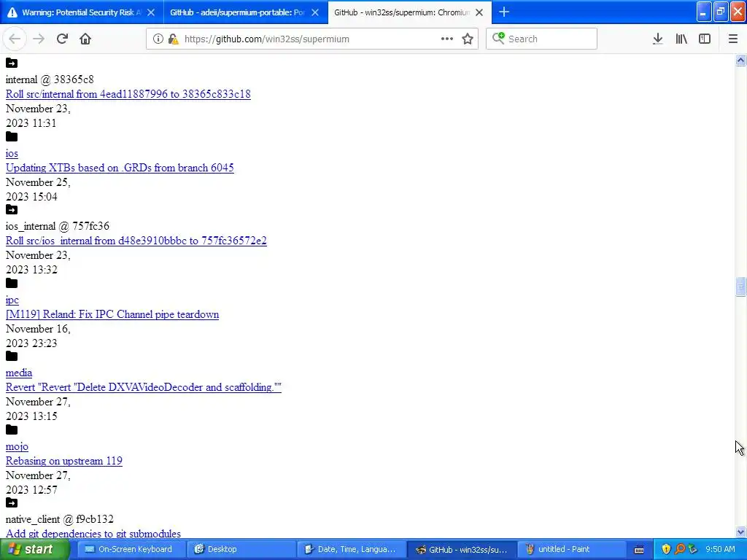Close the Potential Security Risk tab

151,12
